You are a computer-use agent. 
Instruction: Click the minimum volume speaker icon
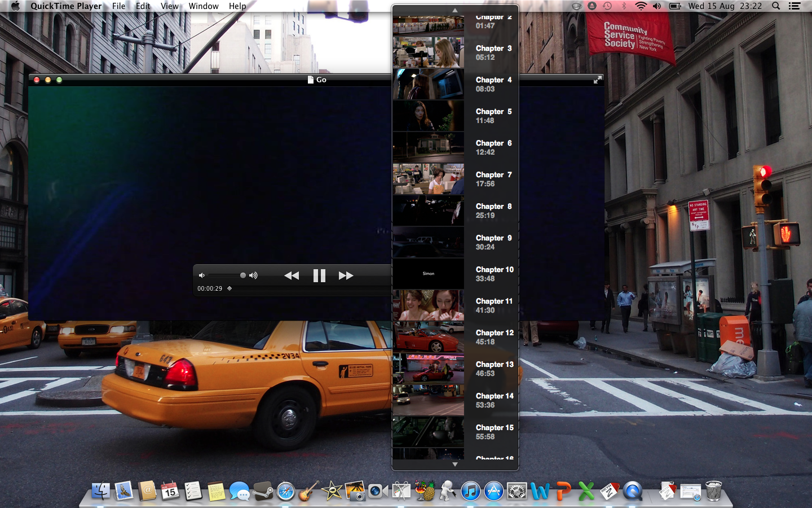click(x=202, y=275)
